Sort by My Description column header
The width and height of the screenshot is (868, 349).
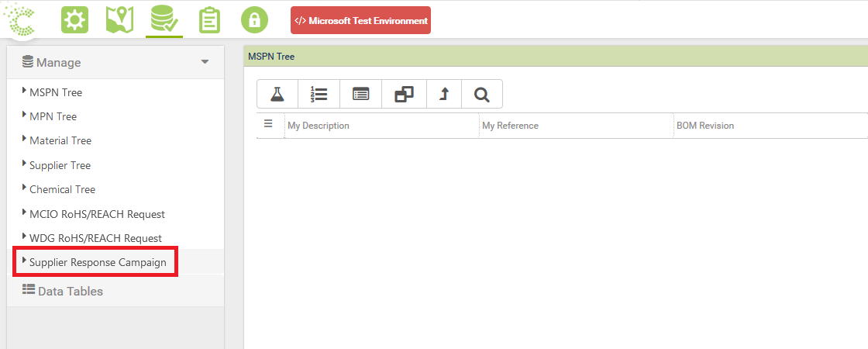pyautogui.click(x=319, y=126)
